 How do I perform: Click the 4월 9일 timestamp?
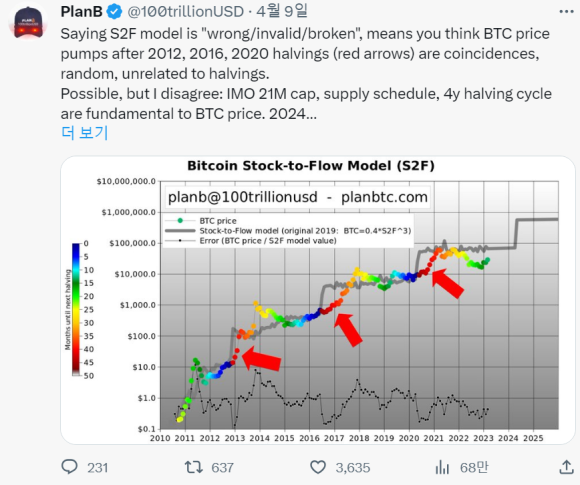click(x=282, y=11)
